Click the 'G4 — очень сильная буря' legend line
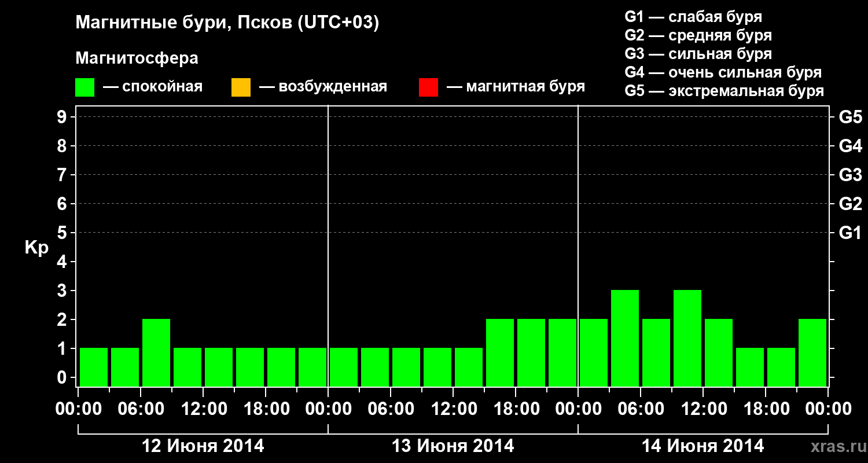868x463 pixels. [723, 72]
